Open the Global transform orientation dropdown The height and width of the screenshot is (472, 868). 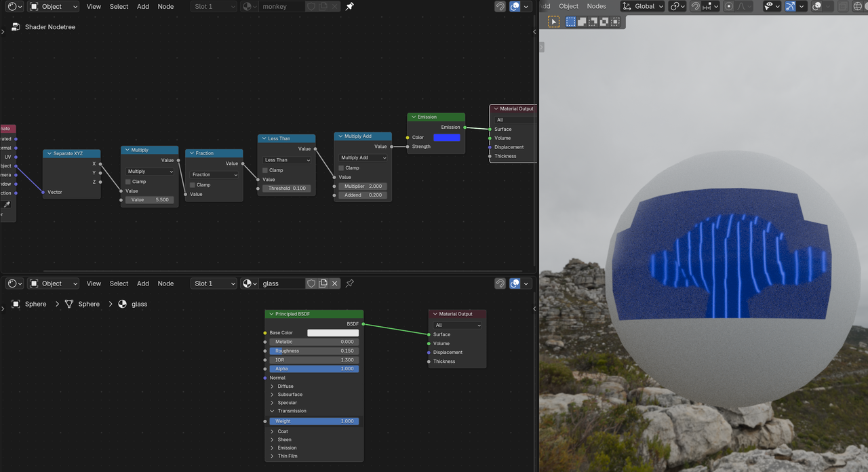(x=642, y=6)
